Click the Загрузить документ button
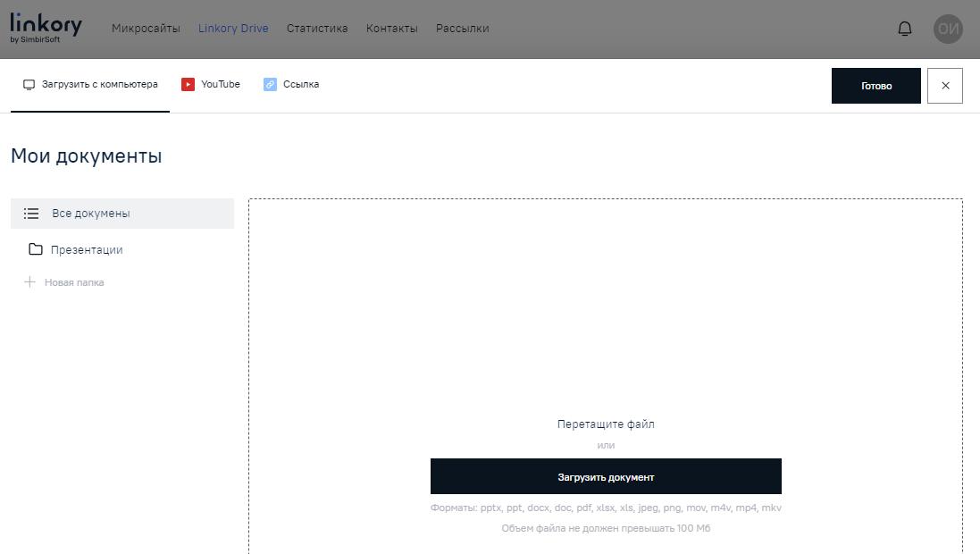The height and width of the screenshot is (554, 980). pyautogui.click(x=606, y=477)
